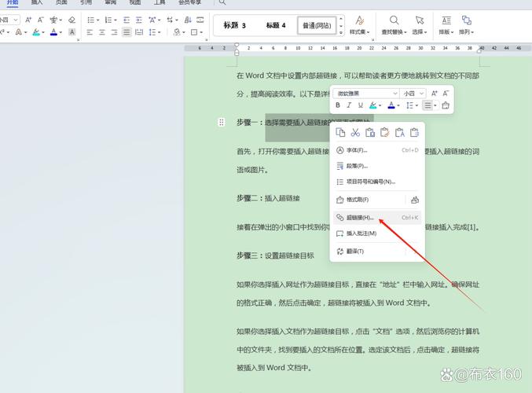Pick the highlight color in ribbon
The height and width of the screenshot is (393, 532).
coord(36,32)
